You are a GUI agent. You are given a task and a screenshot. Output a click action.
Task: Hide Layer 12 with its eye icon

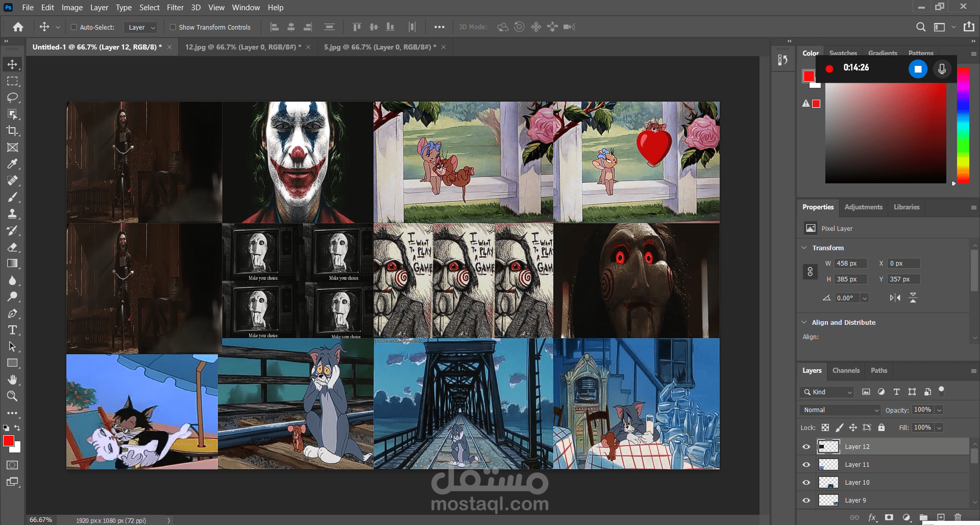coord(806,447)
